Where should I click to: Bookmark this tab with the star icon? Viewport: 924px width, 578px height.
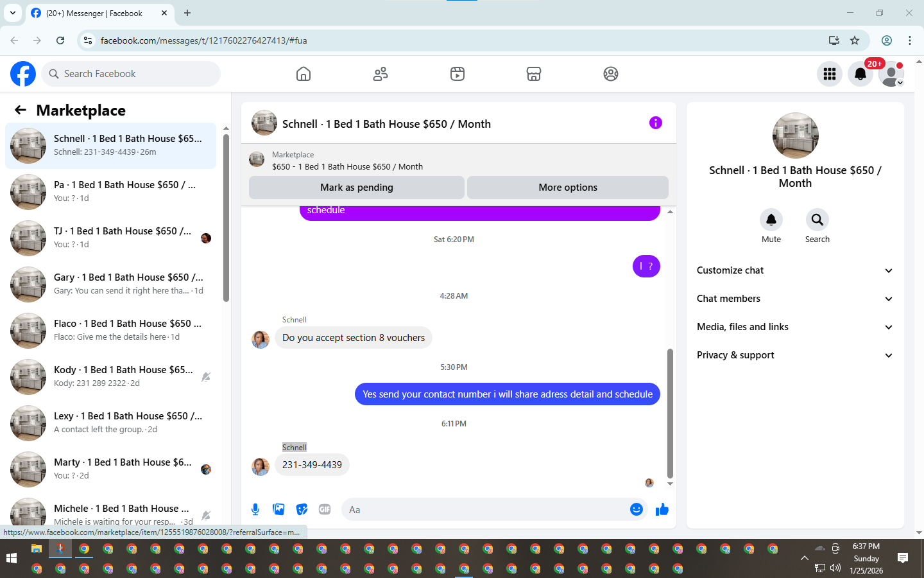[855, 40]
